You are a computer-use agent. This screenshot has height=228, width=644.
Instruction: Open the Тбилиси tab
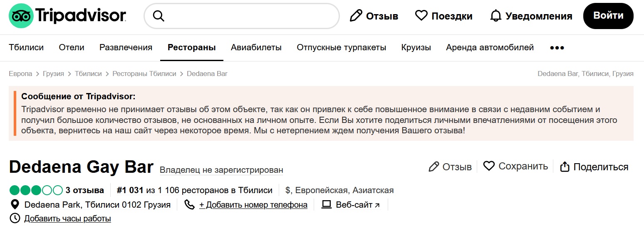(26, 47)
